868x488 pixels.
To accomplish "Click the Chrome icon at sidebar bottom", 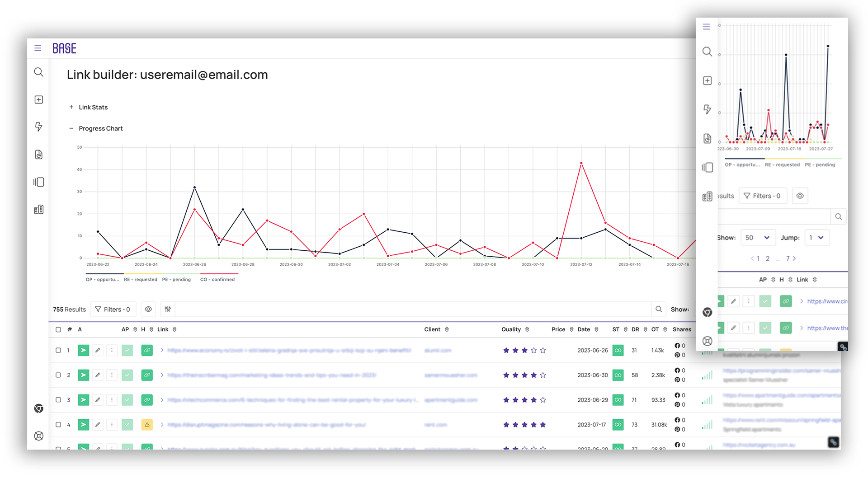I will 39,408.
